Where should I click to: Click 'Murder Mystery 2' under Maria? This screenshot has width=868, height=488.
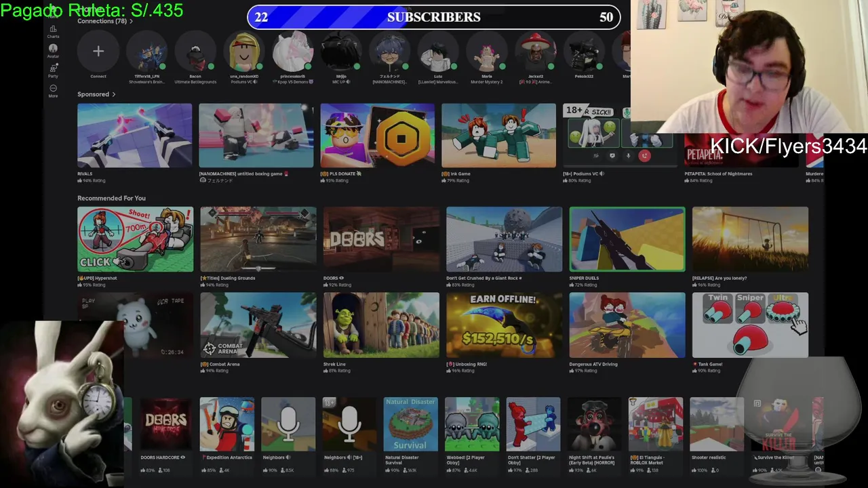[x=487, y=82]
